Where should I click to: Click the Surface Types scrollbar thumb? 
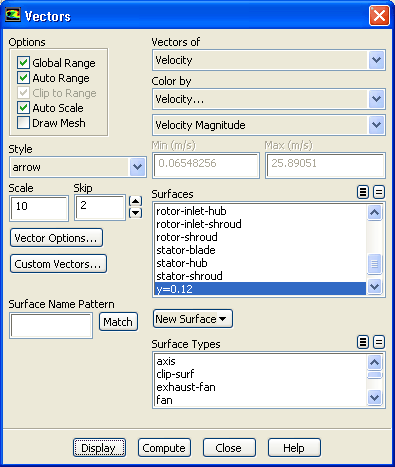point(375,375)
